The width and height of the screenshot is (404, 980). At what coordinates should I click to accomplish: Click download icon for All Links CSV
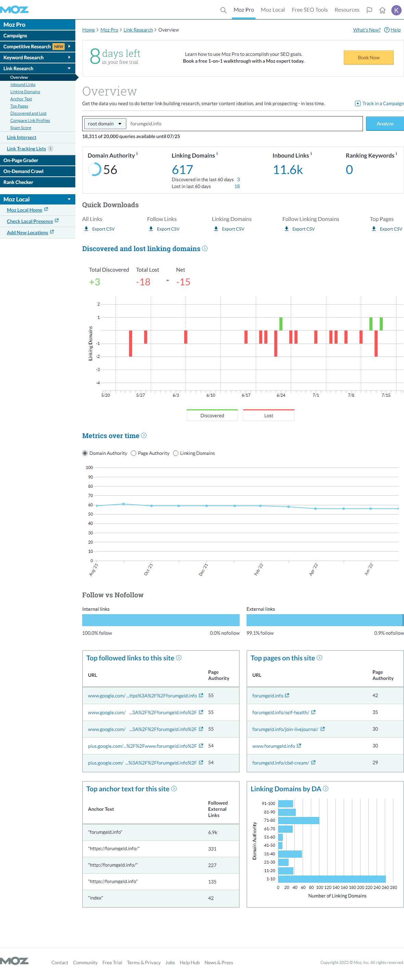point(86,229)
